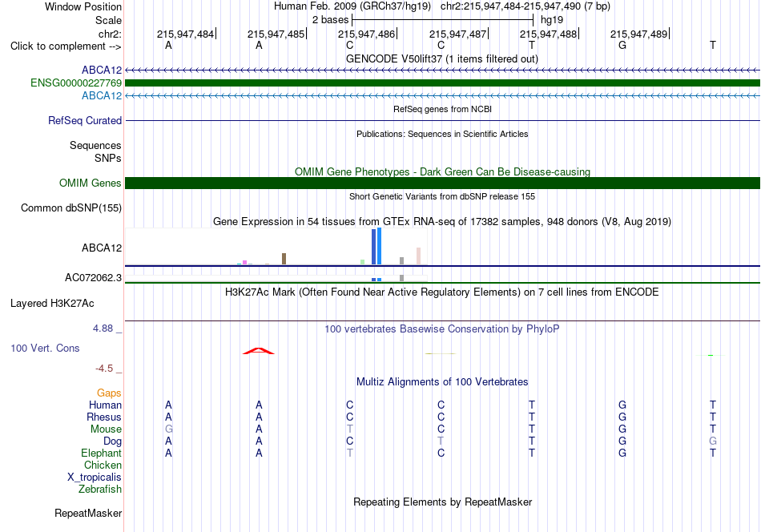Select the '2 bases' scale bar
The image size is (761, 532).
coord(443,20)
